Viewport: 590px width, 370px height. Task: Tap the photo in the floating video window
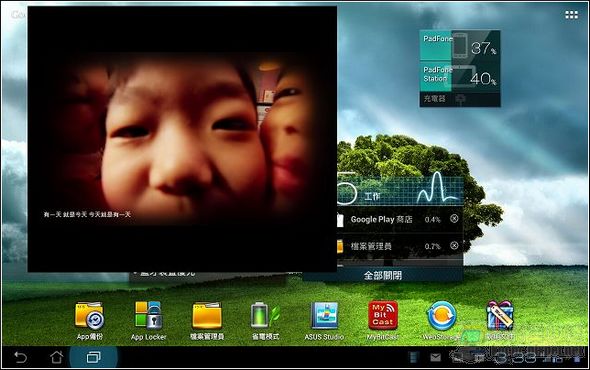click(182, 139)
